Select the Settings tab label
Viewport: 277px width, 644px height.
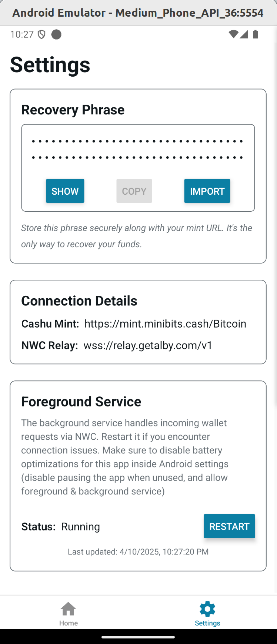click(207, 623)
